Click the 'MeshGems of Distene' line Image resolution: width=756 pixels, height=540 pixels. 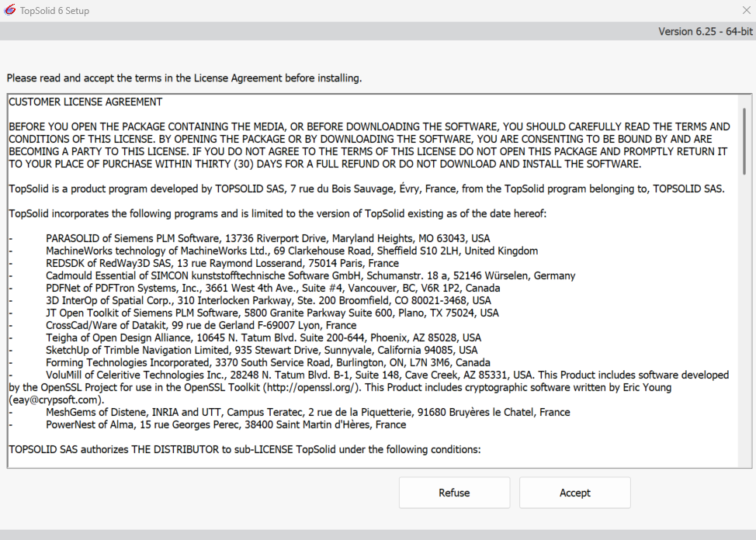[308, 412]
